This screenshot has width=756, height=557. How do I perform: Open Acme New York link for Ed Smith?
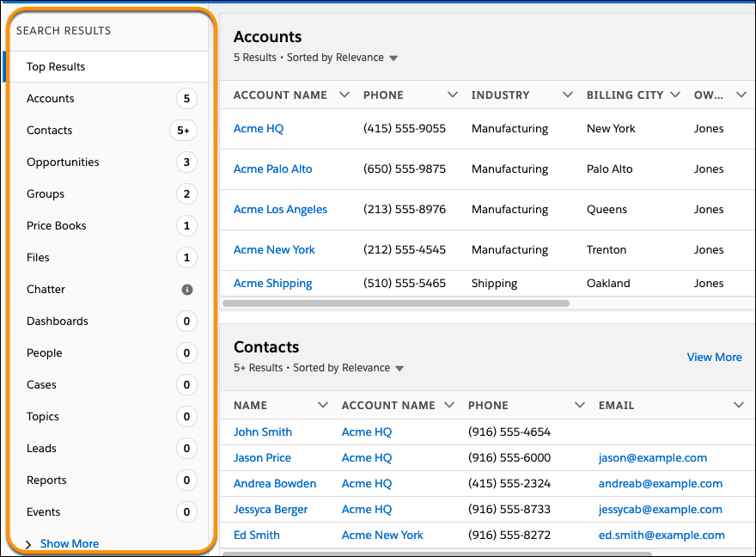pyautogui.click(x=382, y=535)
